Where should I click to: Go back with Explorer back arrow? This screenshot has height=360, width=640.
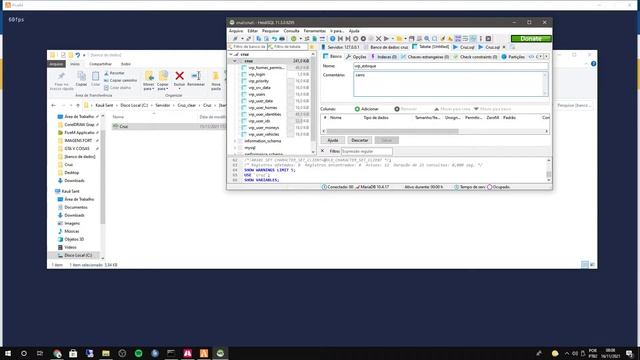(x=53, y=105)
